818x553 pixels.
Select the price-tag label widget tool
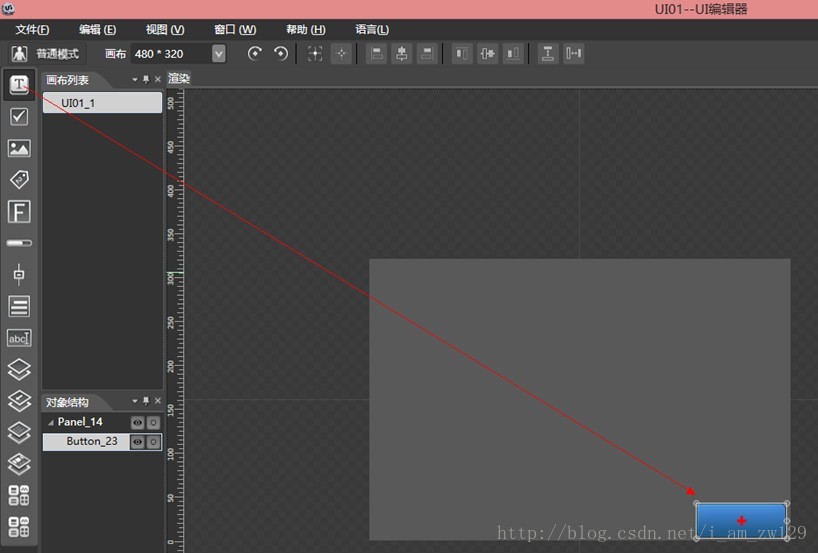tap(19, 179)
